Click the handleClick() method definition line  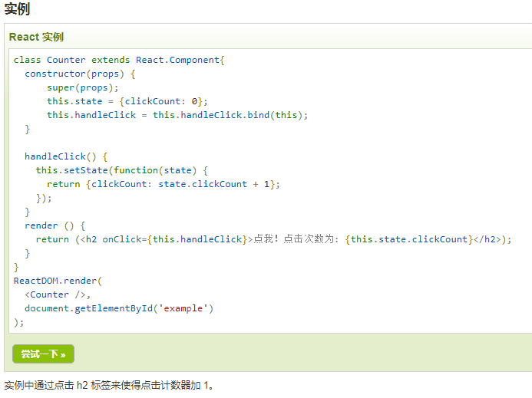[x=66, y=156]
